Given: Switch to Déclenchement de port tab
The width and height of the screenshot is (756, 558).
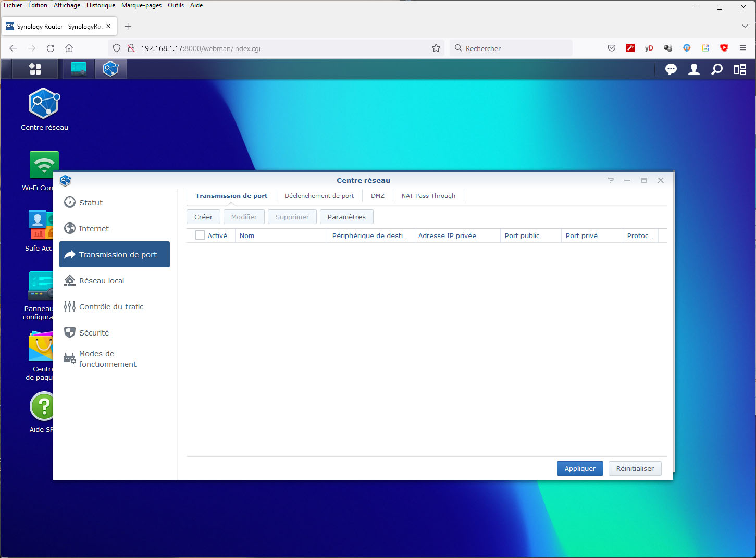Looking at the screenshot, I should click(319, 196).
